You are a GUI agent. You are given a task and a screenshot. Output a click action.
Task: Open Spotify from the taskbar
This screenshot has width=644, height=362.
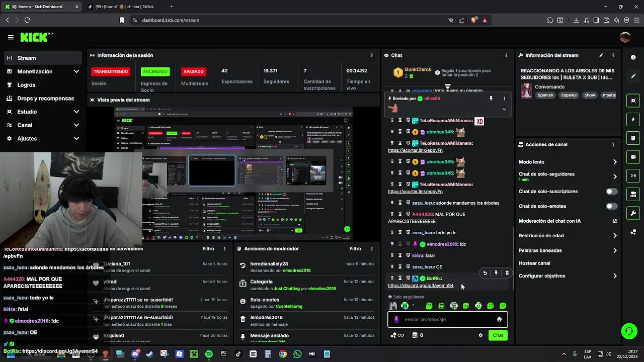click(209, 354)
